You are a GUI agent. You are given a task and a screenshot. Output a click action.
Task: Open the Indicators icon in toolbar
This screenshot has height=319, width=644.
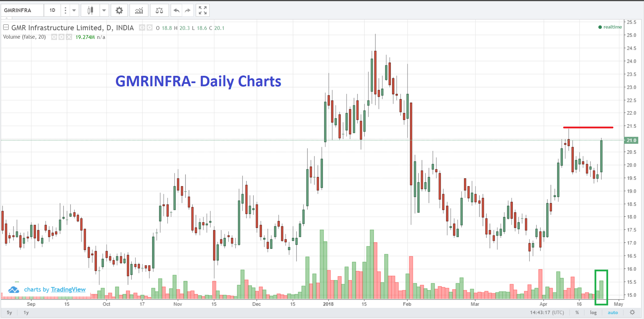(139, 10)
